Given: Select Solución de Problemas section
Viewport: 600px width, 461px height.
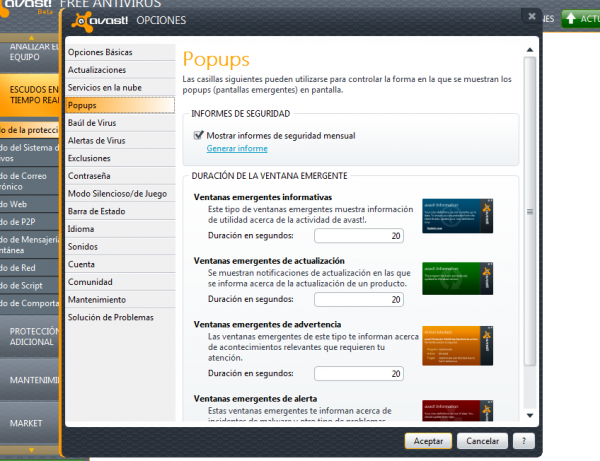Looking at the screenshot, I should (x=120, y=317).
